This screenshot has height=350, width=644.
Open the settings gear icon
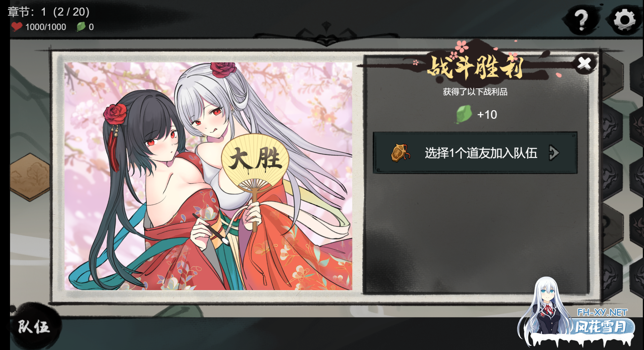point(624,20)
